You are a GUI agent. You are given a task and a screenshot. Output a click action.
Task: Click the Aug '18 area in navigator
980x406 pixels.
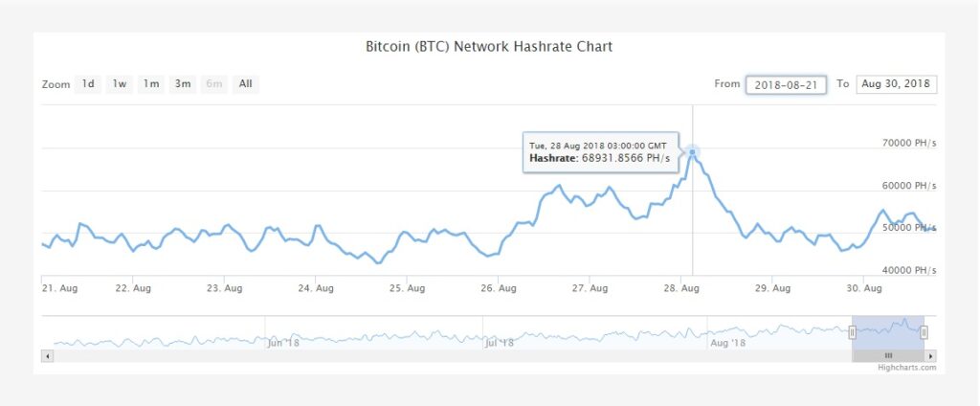tap(727, 343)
